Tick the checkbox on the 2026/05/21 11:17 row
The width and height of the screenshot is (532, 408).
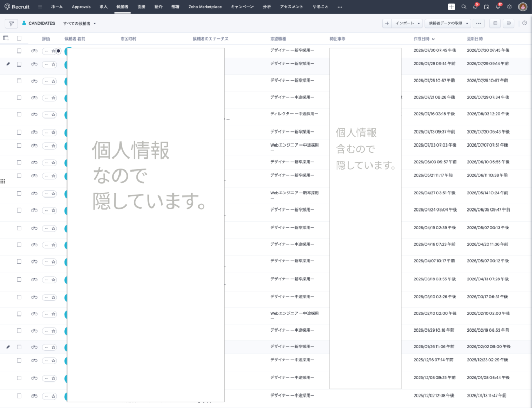tap(19, 176)
